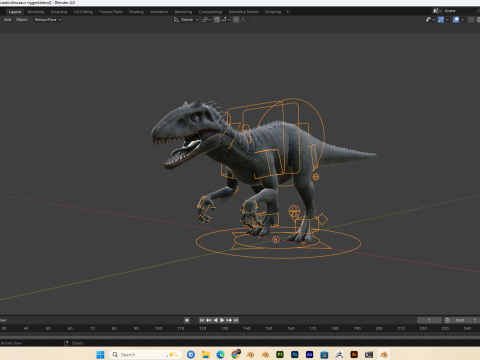The height and width of the screenshot is (360, 480).
Task: Open the scene browse dropdown icon
Action: click(437, 11)
